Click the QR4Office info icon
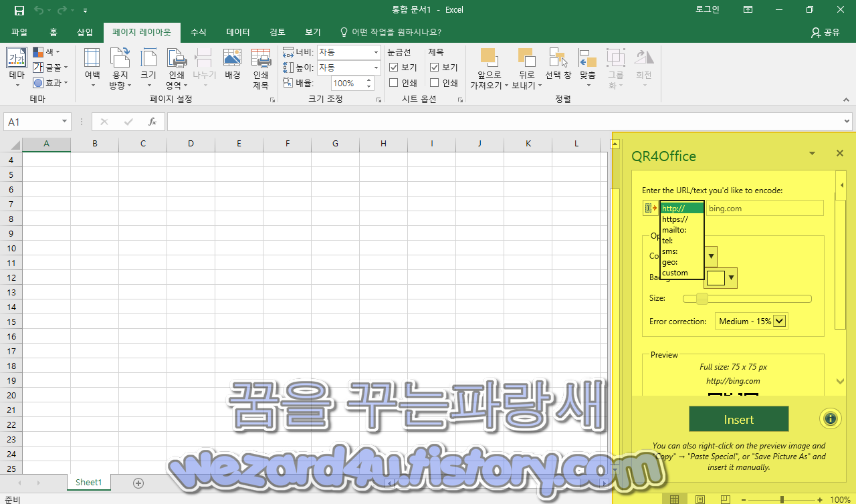 point(830,418)
